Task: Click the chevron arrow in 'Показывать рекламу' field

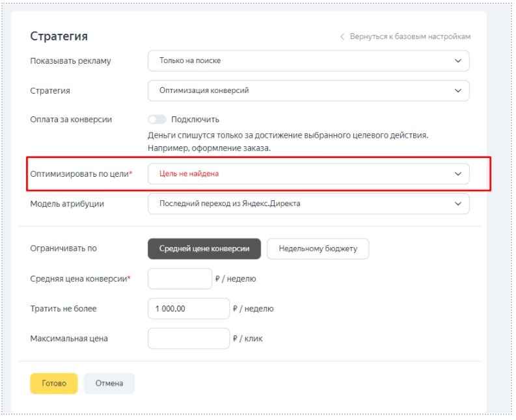Action: pos(458,60)
